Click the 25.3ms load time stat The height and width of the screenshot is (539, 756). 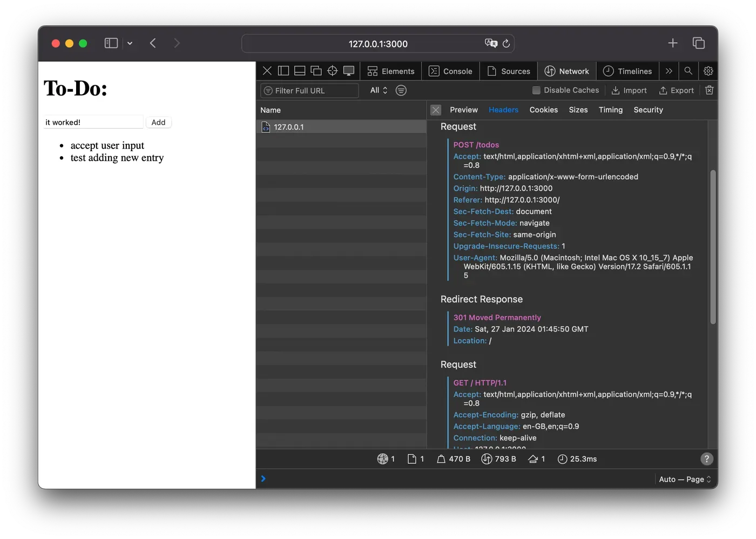click(577, 459)
